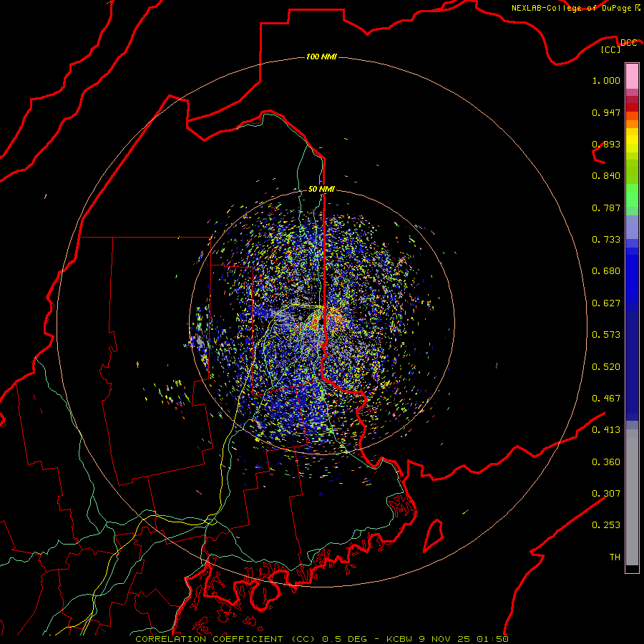Image resolution: width=644 pixels, height=644 pixels.
Task: Click the 0.467 scale label
Action: (606, 399)
